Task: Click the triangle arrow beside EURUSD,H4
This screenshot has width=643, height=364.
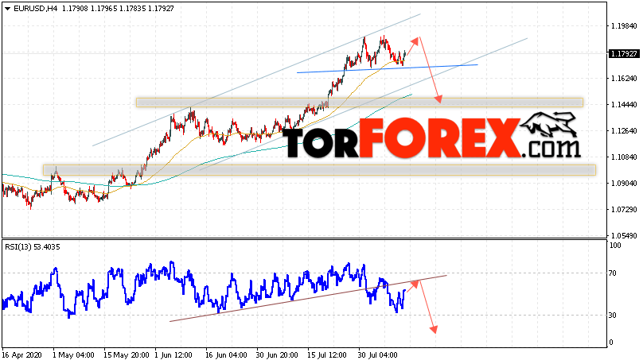Action: [x=7, y=9]
